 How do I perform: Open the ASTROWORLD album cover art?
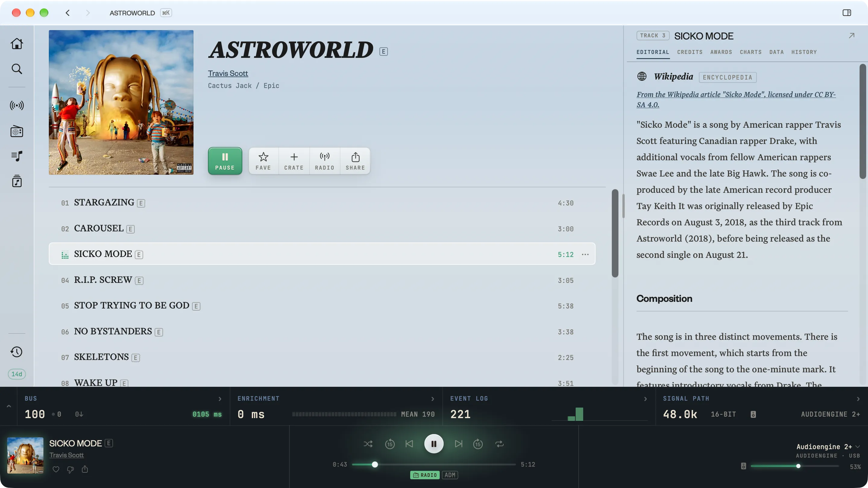[x=121, y=102]
